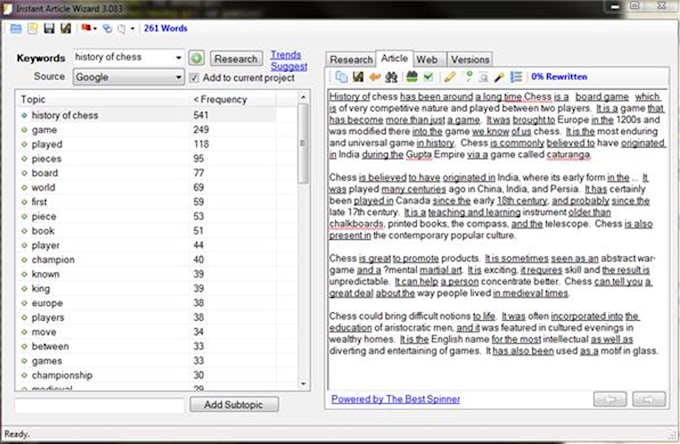Open the Keywords combo box dropdown
Screen dimensions: 680x444
[x=177, y=59]
